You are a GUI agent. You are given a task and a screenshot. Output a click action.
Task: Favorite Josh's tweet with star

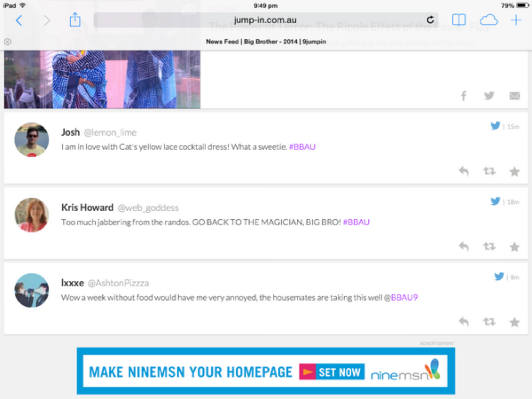click(514, 171)
